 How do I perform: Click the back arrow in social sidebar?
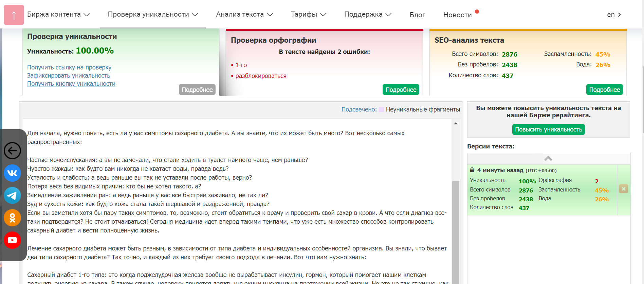click(13, 150)
